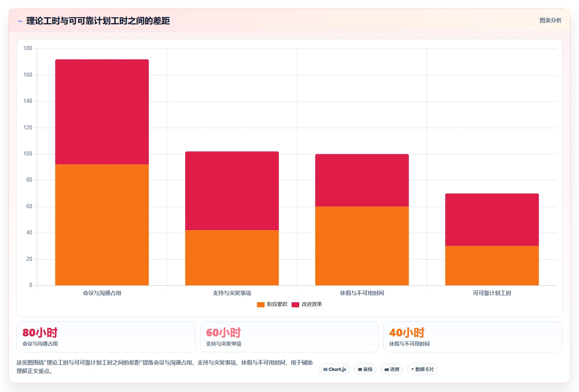The height and width of the screenshot is (392, 579).
Task: Click the y-axis tick label 100
Action: click(x=28, y=154)
